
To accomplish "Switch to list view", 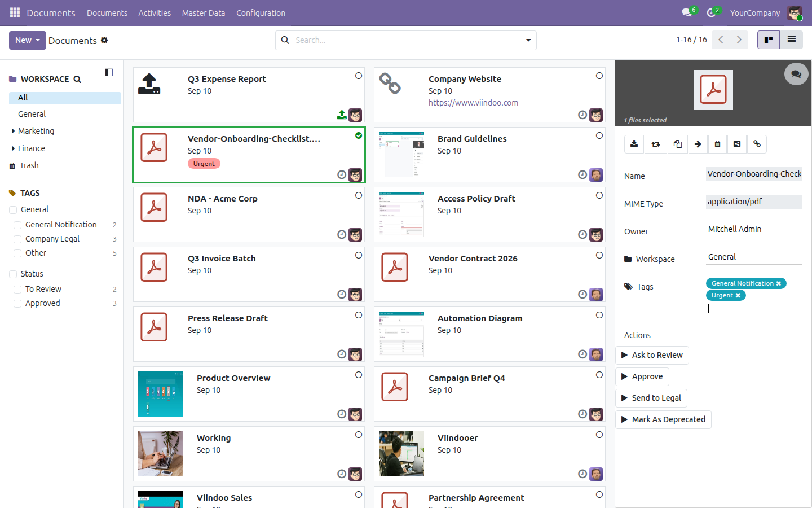I will click(792, 40).
